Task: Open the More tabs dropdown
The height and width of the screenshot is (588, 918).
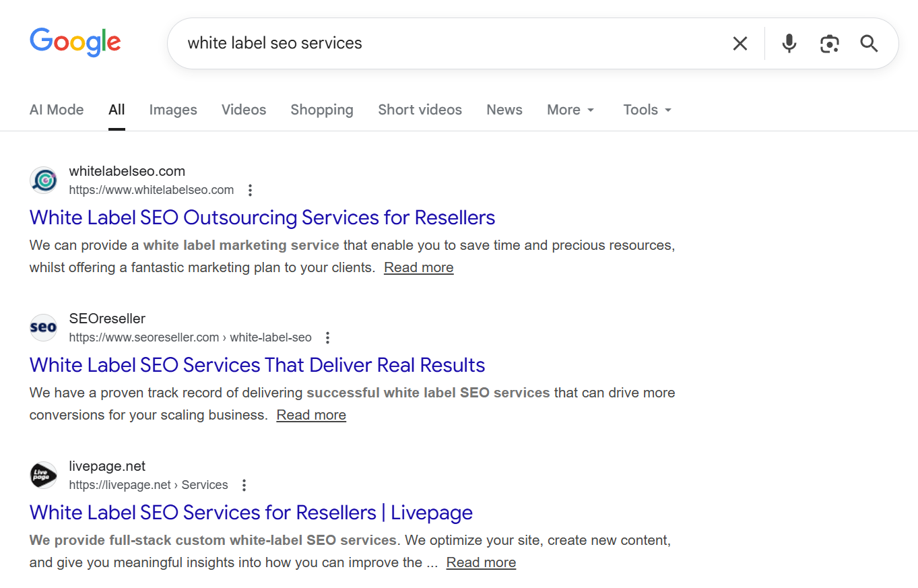Action: pyautogui.click(x=569, y=109)
